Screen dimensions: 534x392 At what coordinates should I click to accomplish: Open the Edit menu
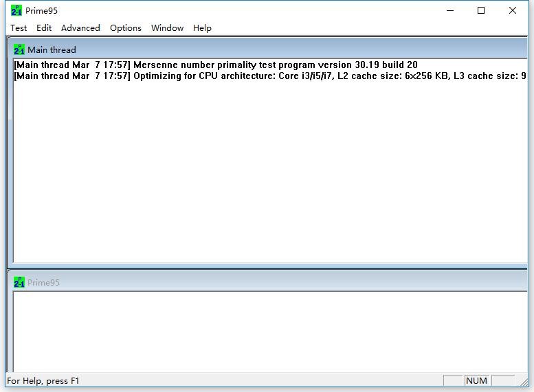click(44, 28)
